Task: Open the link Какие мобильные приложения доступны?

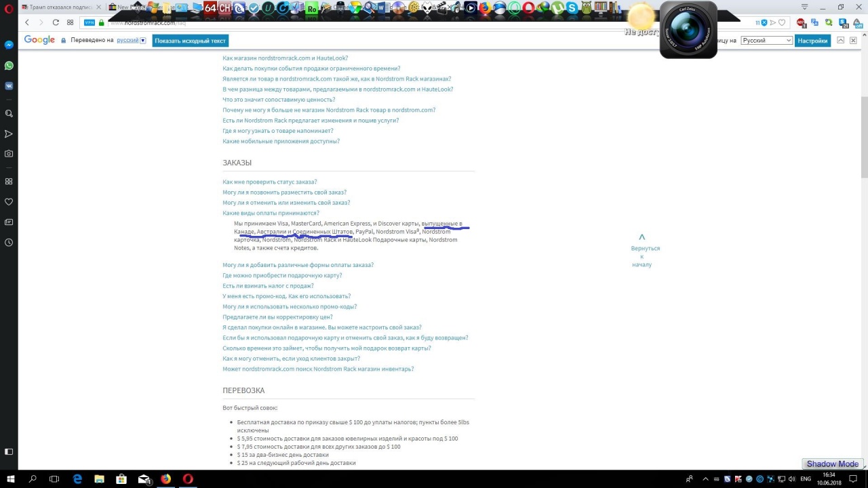Action: coord(281,141)
